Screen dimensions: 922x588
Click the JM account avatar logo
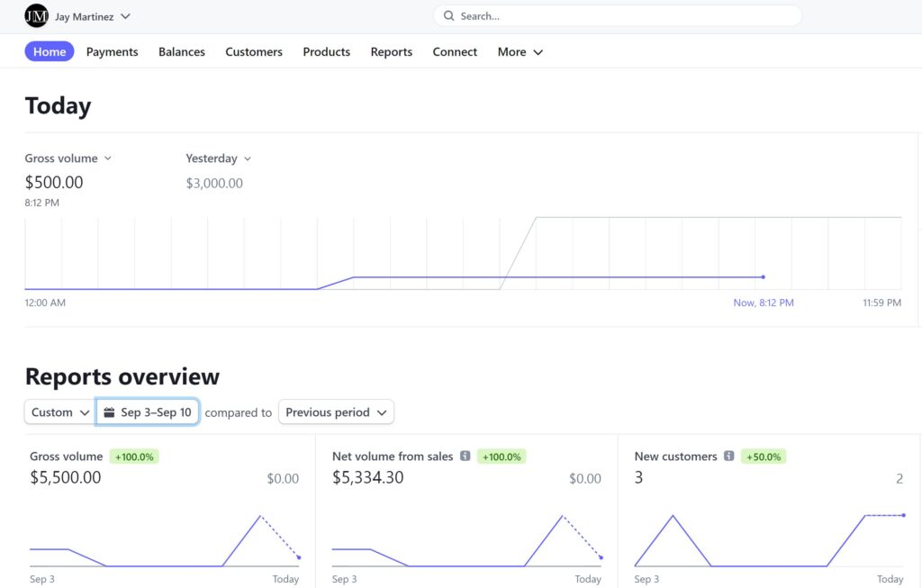[36, 16]
